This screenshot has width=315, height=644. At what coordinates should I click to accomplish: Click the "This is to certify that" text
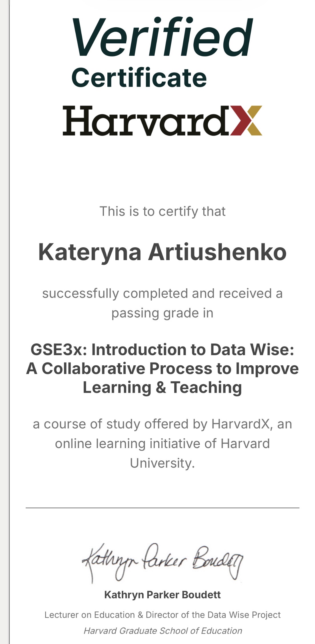coord(162,211)
